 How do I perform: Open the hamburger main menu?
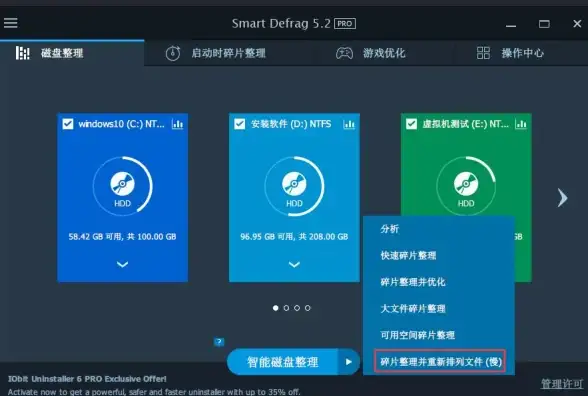click(x=10, y=23)
